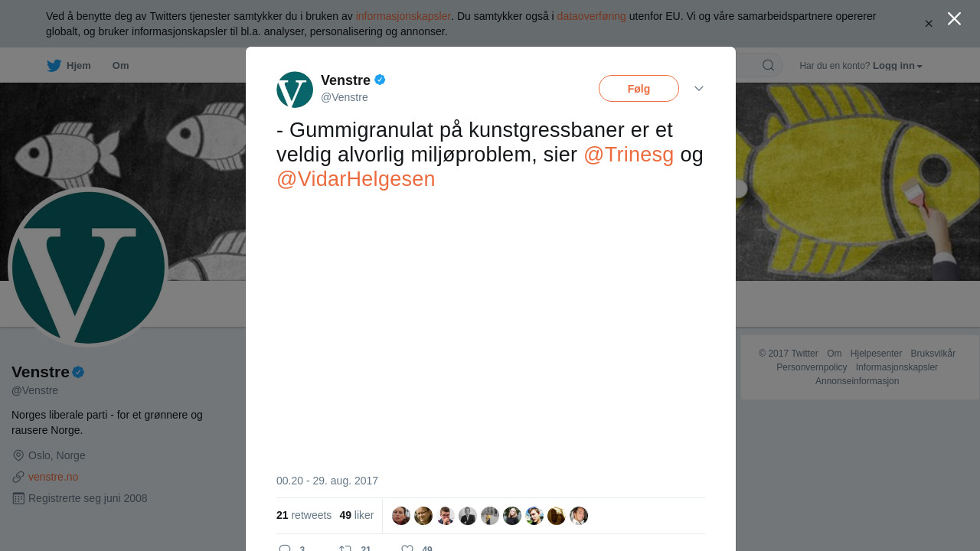
Task: View the 49 liker list
Action: (357, 515)
